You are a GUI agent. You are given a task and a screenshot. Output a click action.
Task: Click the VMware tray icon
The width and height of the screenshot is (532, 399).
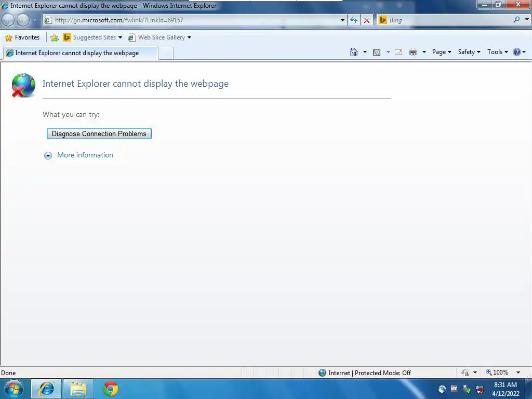pyautogui.click(x=454, y=389)
